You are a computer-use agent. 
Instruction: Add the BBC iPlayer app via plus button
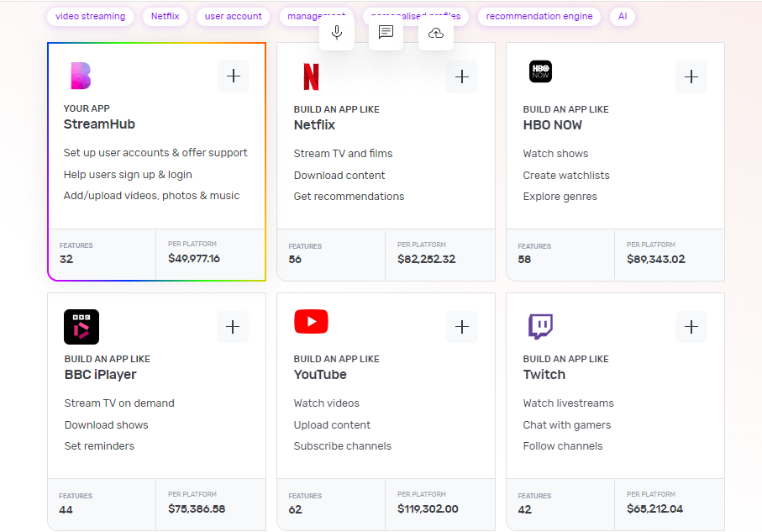click(233, 327)
